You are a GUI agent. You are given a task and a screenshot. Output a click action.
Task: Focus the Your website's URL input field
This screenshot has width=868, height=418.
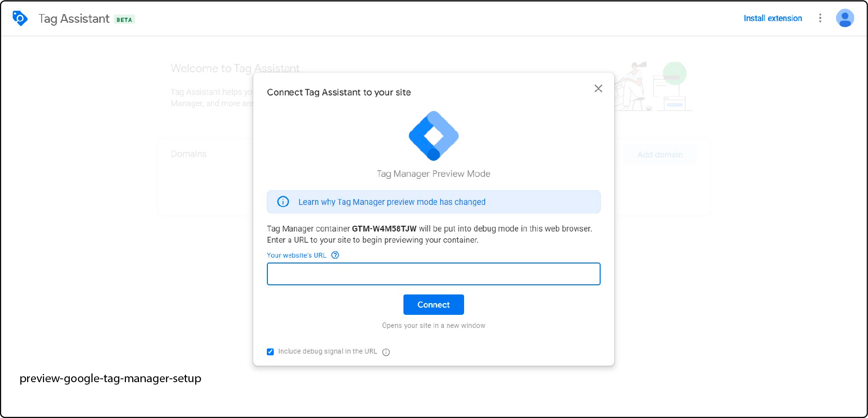point(434,274)
